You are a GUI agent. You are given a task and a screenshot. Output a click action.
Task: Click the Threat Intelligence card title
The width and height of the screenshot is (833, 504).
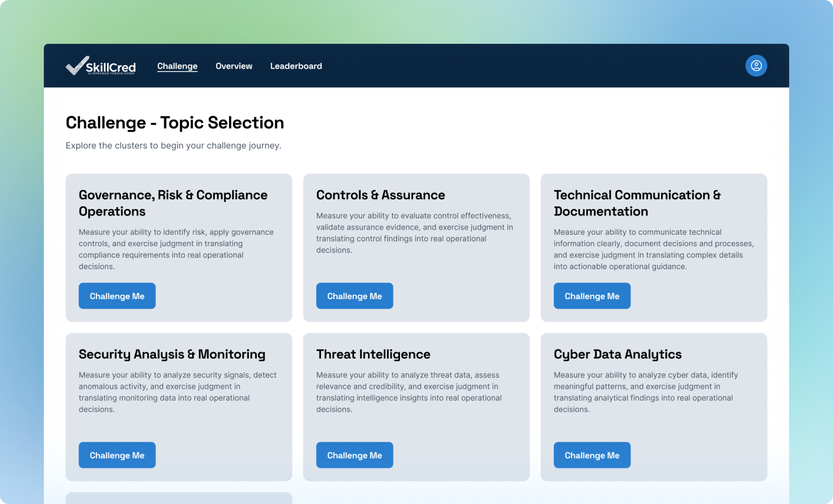373,354
